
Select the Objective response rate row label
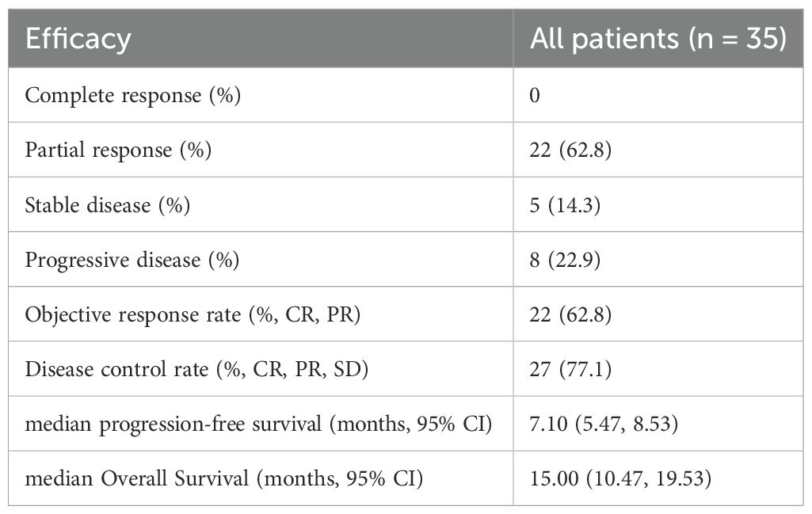(193, 314)
